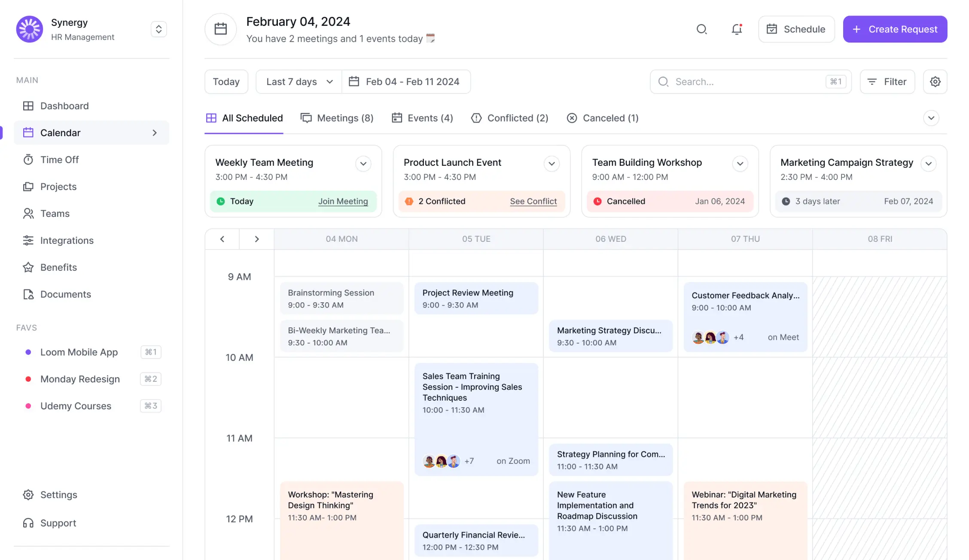
Task: Open Dashboard from sidebar
Action: click(x=64, y=106)
